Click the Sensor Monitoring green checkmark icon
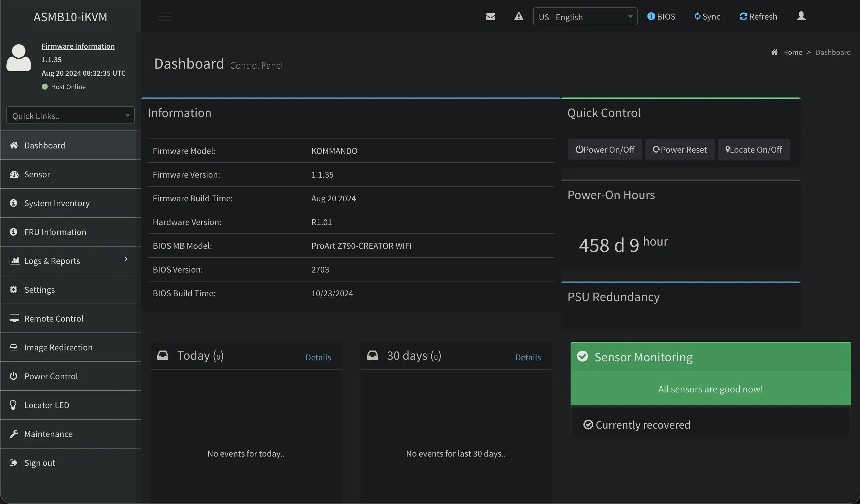This screenshot has width=860, height=504. coord(582,356)
